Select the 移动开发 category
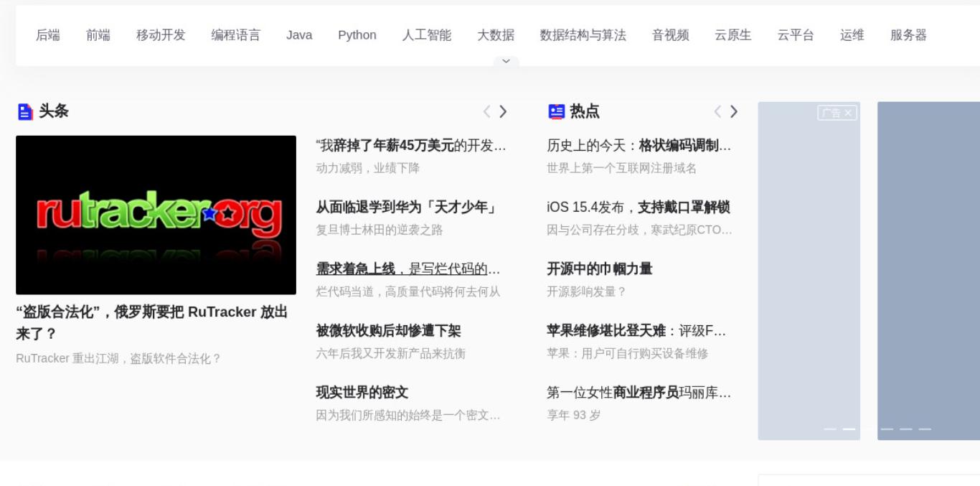980x486 pixels. pos(161,35)
